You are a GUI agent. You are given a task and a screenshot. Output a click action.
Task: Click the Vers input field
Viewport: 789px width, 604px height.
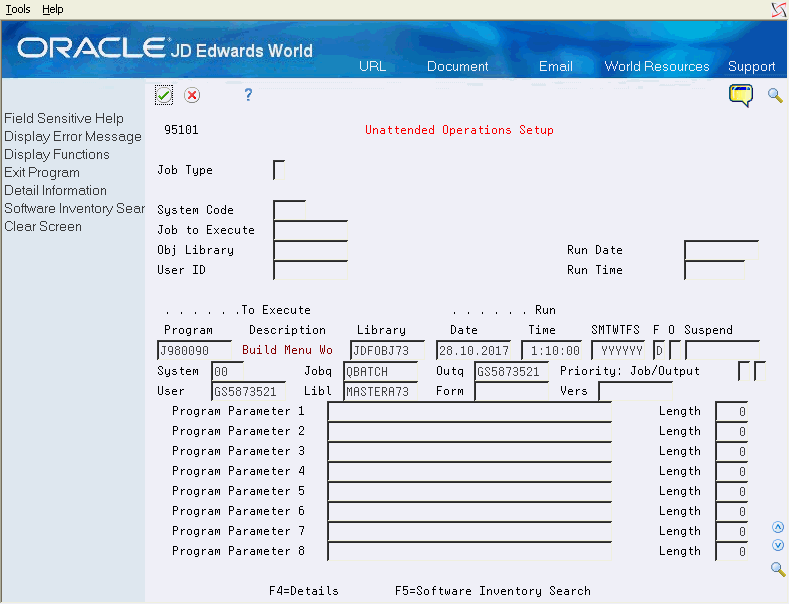(636, 391)
